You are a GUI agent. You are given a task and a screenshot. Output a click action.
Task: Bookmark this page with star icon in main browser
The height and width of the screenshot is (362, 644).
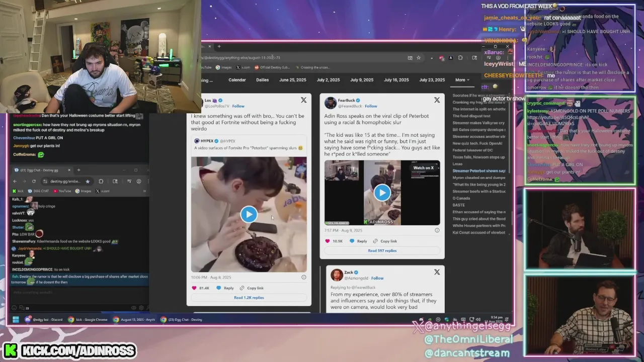(418, 58)
